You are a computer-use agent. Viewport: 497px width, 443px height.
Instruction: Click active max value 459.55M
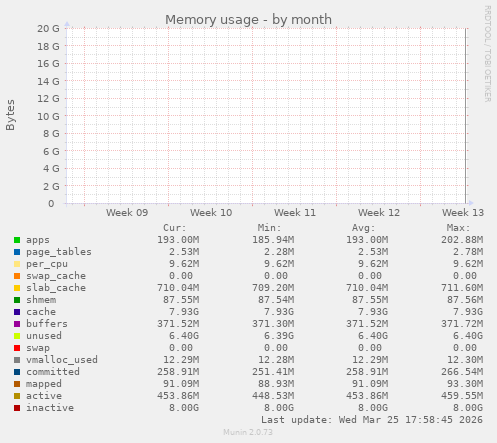pyautogui.click(x=462, y=396)
